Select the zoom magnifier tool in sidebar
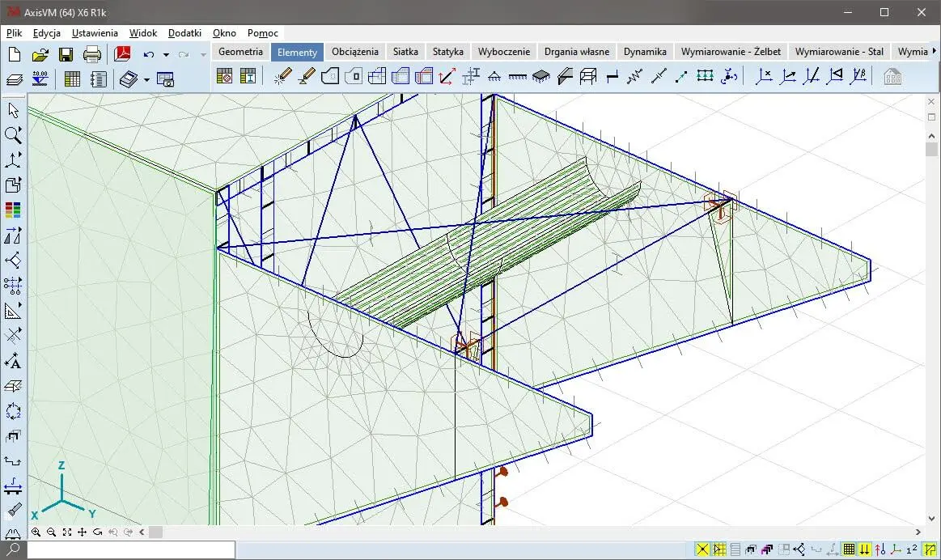Viewport: 941px width, 560px height. tap(13, 135)
